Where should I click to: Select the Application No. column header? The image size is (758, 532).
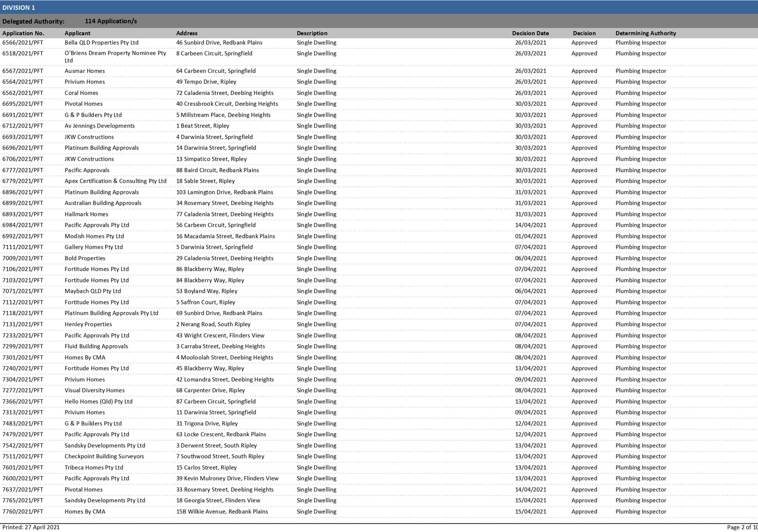tap(23, 33)
